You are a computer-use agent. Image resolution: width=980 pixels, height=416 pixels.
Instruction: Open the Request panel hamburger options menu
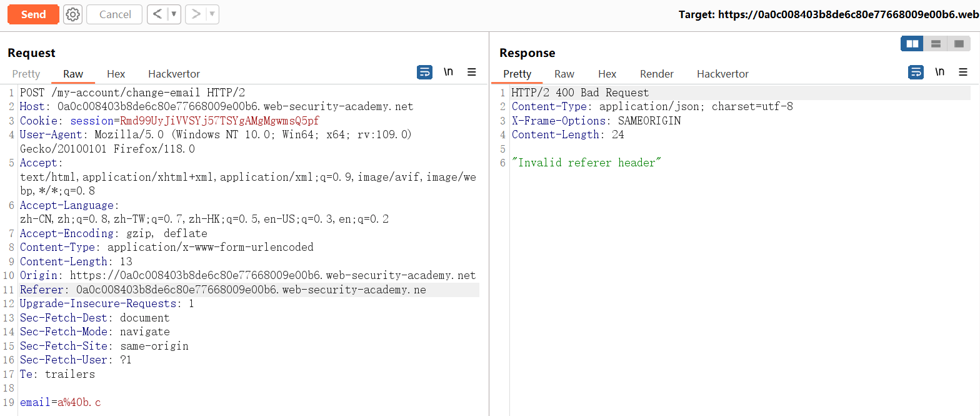pyautogui.click(x=472, y=73)
